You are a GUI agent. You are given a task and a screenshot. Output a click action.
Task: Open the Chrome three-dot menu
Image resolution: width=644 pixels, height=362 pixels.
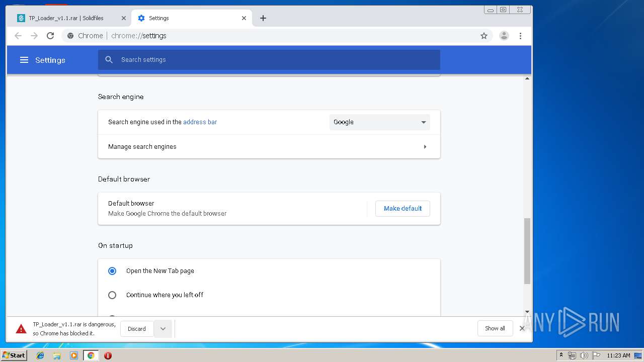(520, 36)
